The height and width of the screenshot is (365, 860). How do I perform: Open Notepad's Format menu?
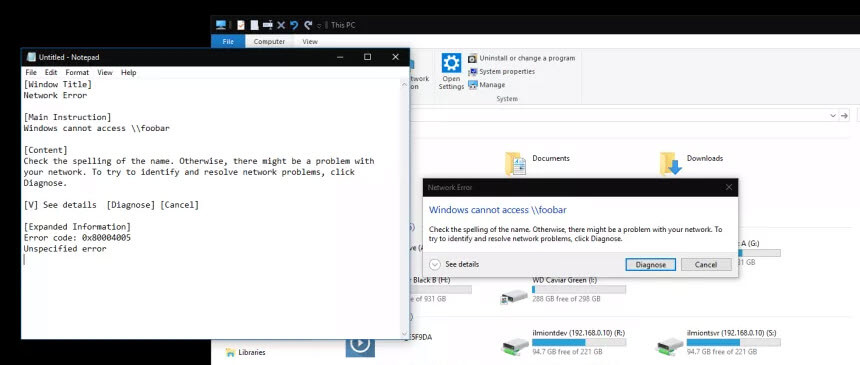pos(77,72)
